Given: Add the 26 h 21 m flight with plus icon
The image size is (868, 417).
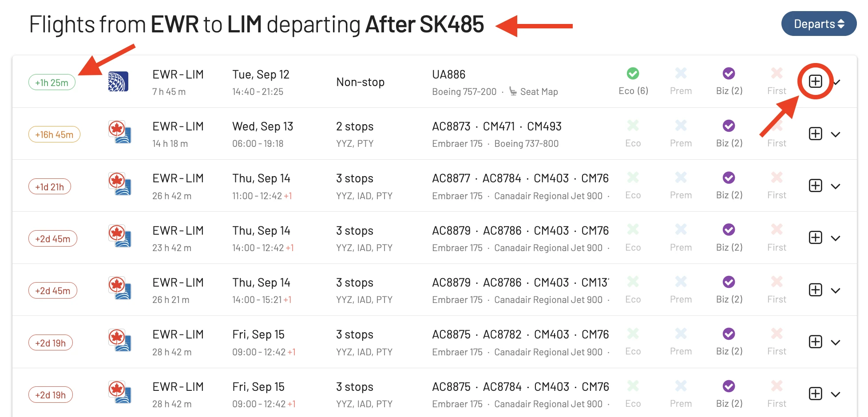Looking at the screenshot, I should pyautogui.click(x=815, y=290).
